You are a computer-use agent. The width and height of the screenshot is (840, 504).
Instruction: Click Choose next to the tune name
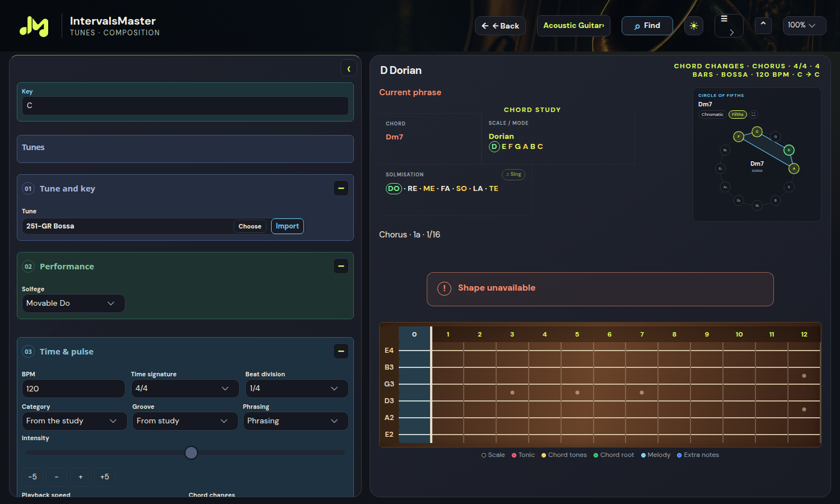click(250, 226)
